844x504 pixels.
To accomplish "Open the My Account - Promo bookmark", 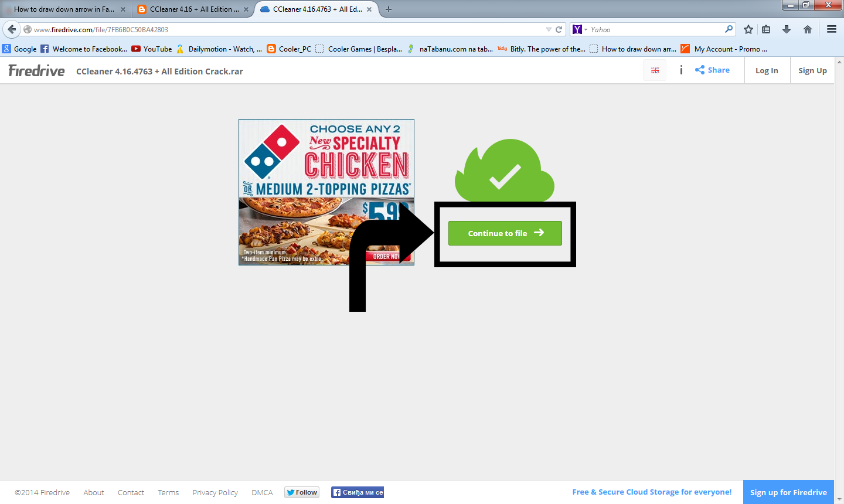I will [x=724, y=49].
